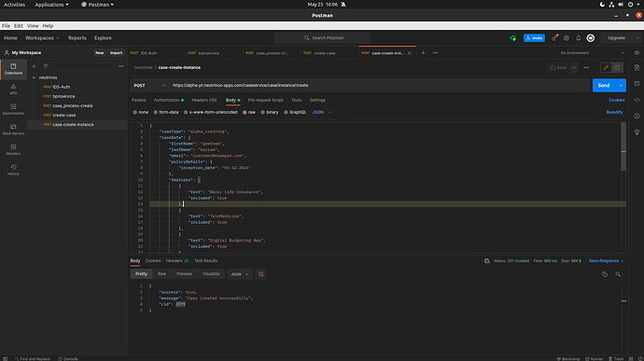Switch to the Params tab
The width and height of the screenshot is (644, 361).
138,100
